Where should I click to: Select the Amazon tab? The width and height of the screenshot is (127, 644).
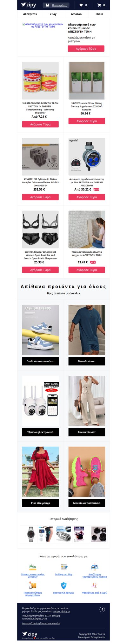(x=76, y=14)
